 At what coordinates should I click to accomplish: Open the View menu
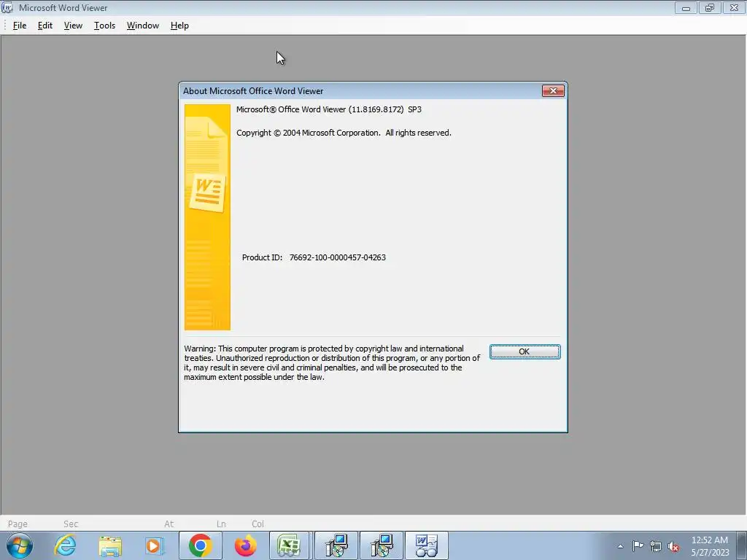pos(73,26)
